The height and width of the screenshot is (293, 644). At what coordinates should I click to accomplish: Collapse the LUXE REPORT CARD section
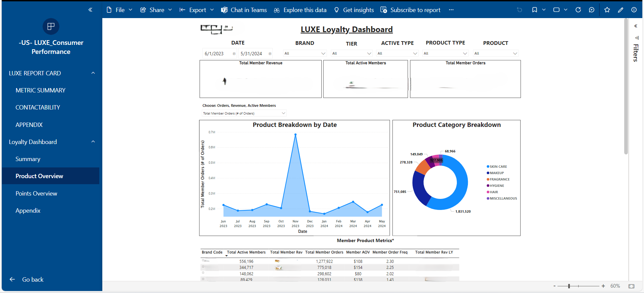click(93, 73)
